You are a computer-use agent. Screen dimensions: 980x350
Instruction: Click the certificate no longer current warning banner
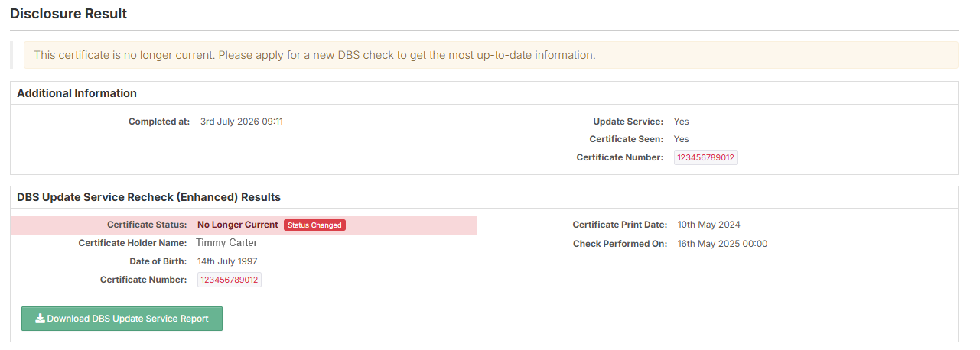(490, 55)
